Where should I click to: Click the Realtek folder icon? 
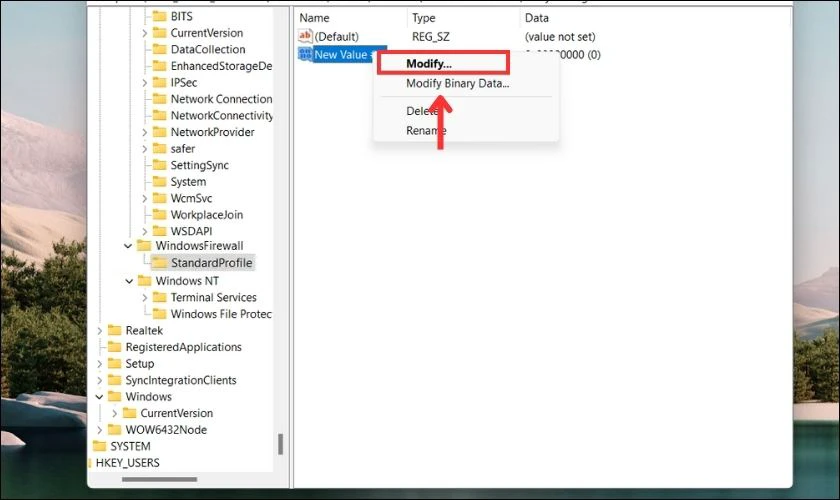click(x=115, y=331)
